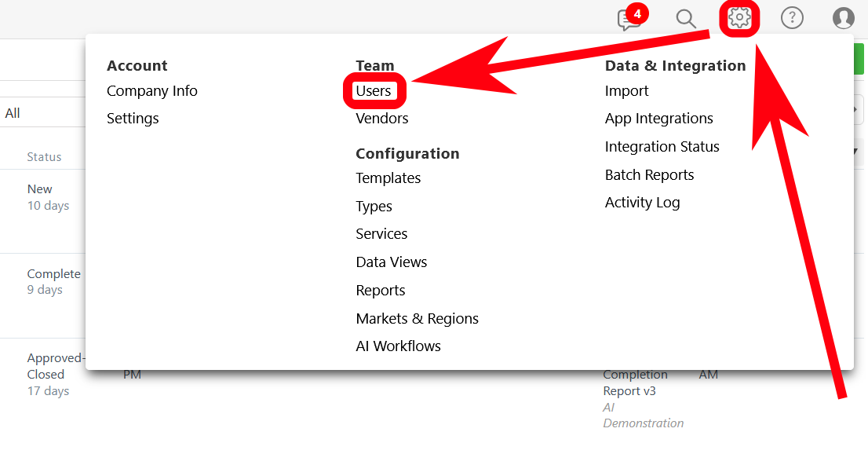This screenshot has height=454, width=868.
Task: Click the Status column header
Action: coord(44,157)
